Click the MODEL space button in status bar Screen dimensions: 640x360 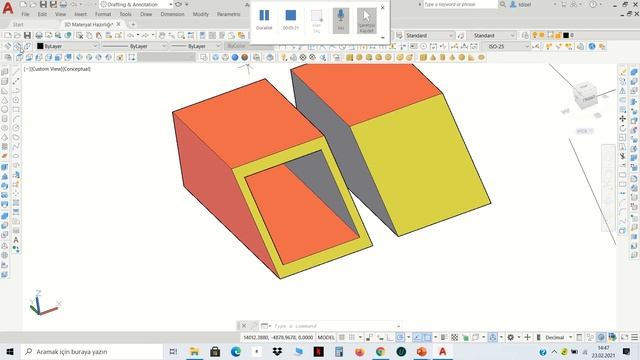[x=326, y=337]
